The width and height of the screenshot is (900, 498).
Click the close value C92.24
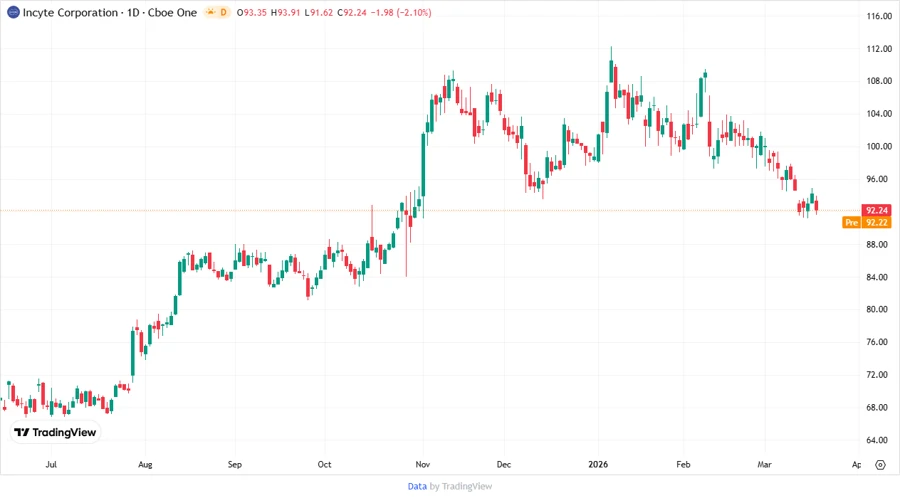point(351,12)
